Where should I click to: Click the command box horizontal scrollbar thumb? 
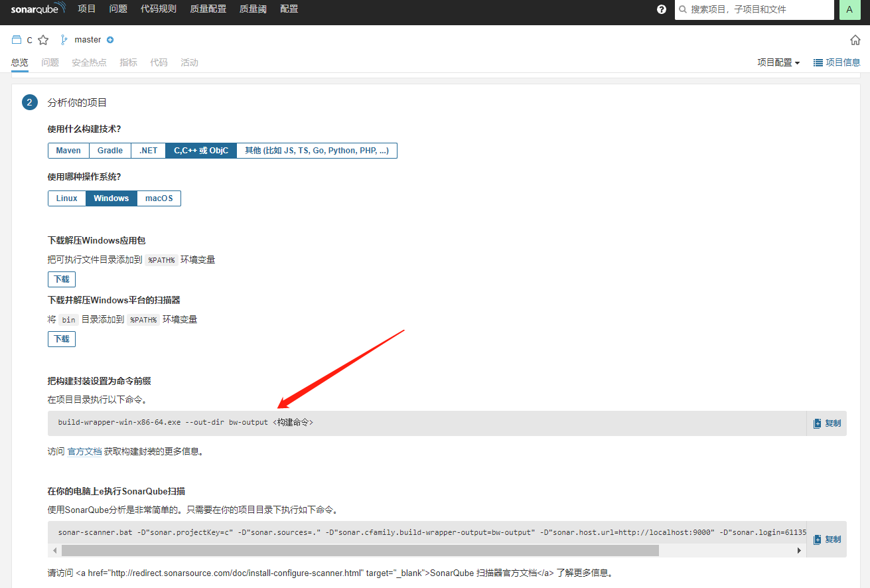point(360,551)
